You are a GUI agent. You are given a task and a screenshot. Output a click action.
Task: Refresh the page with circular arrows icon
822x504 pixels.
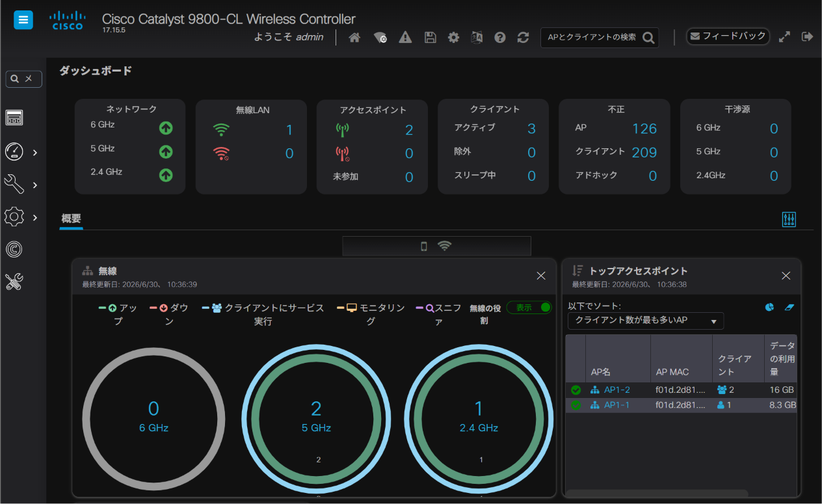pyautogui.click(x=523, y=38)
